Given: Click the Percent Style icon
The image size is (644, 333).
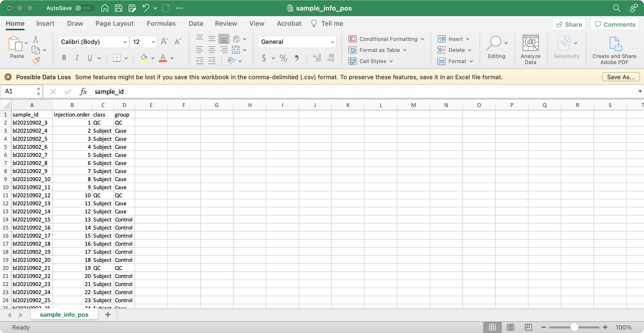Looking at the screenshot, I should 283,58.
